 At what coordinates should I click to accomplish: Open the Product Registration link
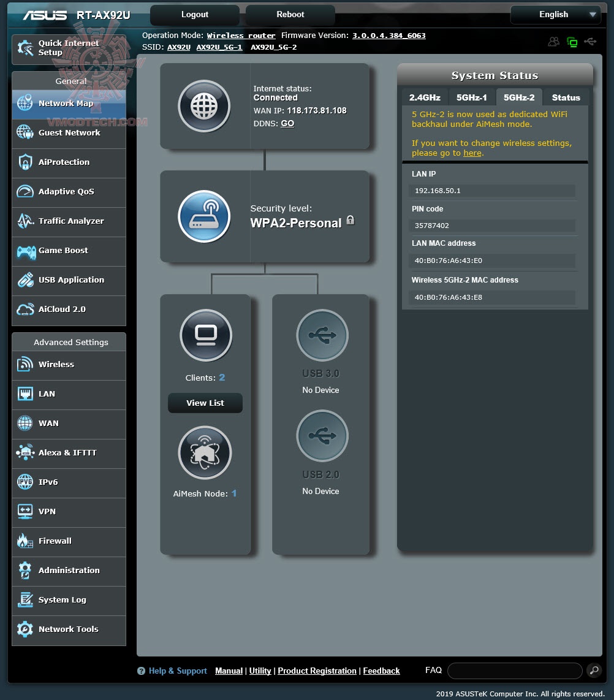[317, 671]
